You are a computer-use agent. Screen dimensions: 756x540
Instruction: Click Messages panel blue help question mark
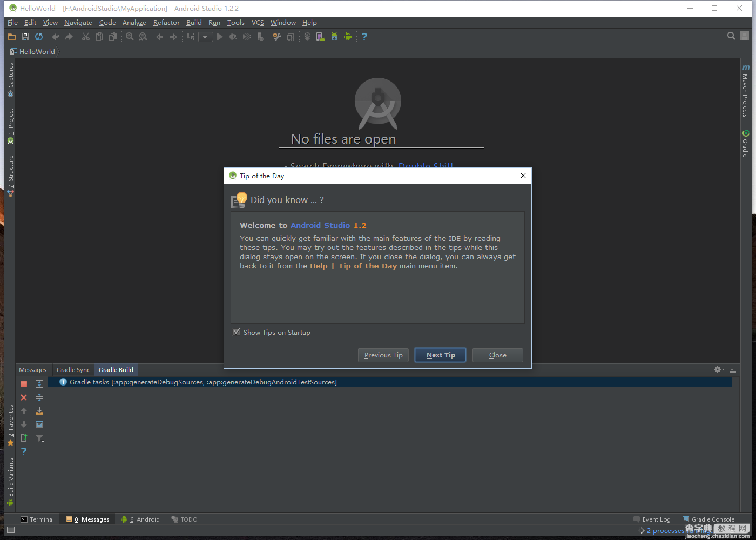24,451
